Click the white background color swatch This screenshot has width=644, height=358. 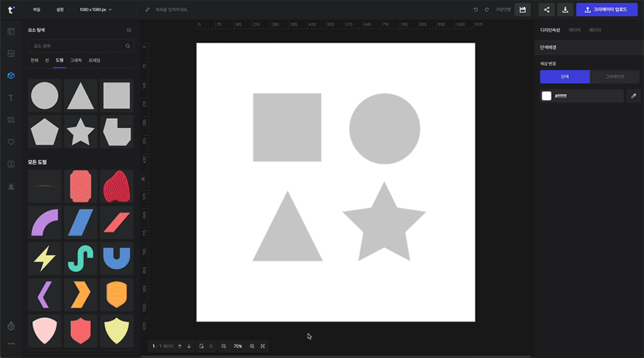(547, 96)
